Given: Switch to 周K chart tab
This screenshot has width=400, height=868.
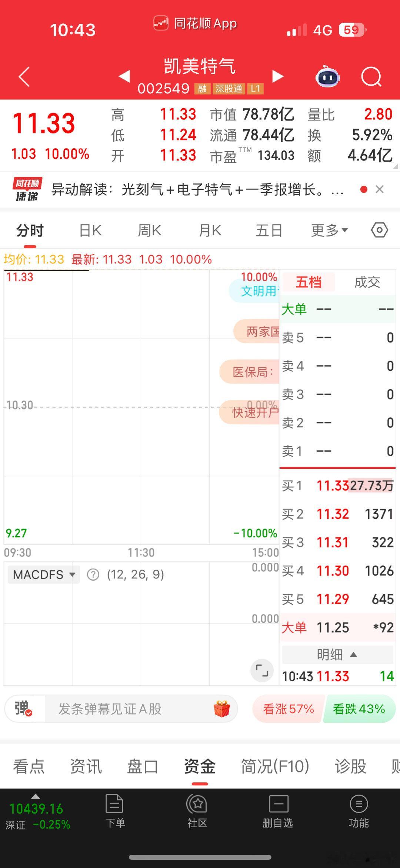Looking at the screenshot, I should click(150, 231).
